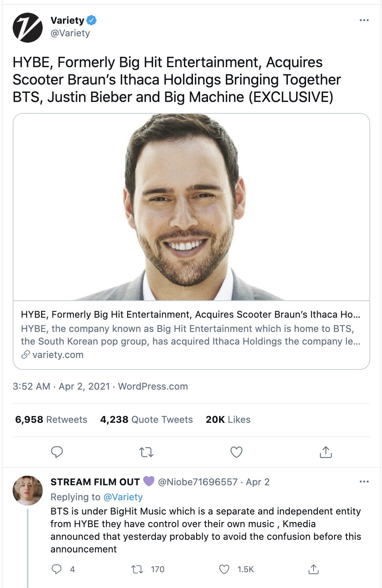The width and height of the screenshot is (382, 588).
Task: Click the Variety verified badge
Action: pos(92,20)
